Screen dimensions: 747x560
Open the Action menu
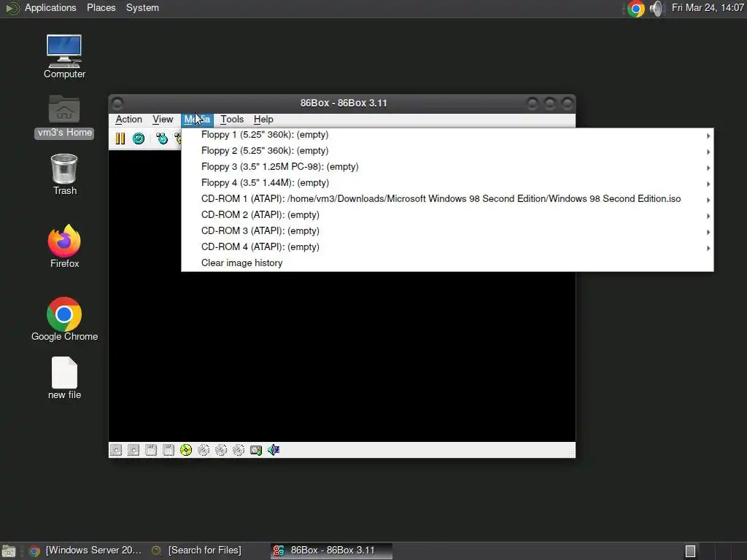click(128, 120)
